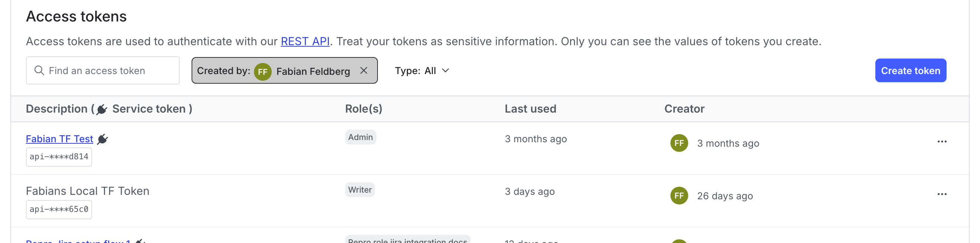Image resolution: width=980 pixels, height=243 pixels.
Task: Click the Writer role badge
Action: pos(359,189)
